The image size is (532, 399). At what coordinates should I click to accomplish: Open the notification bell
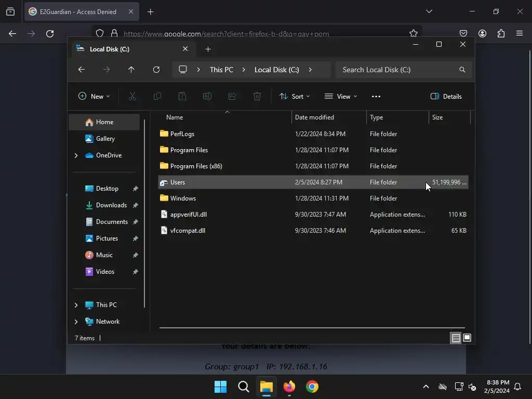(517, 387)
